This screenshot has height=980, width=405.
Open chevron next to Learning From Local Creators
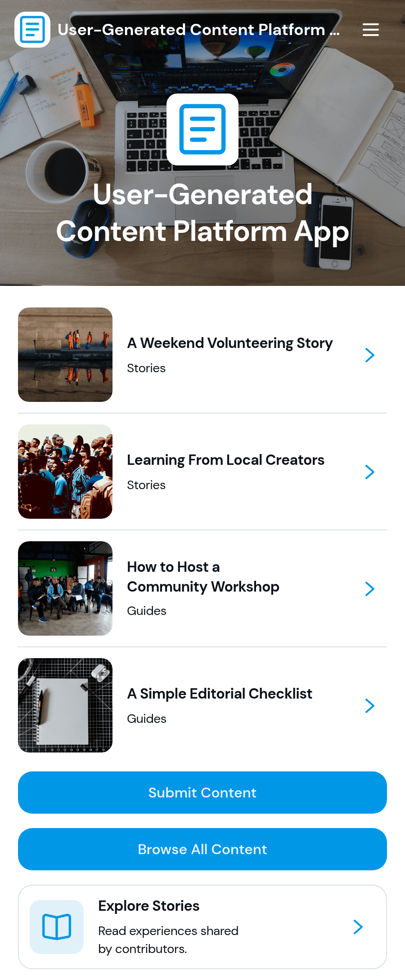370,472
